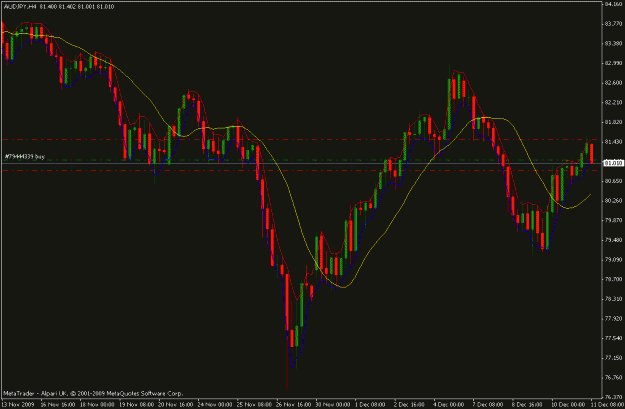Viewport: 625px width, 409px height.
Task: Click the 83.770 price axis label
Action: point(613,24)
